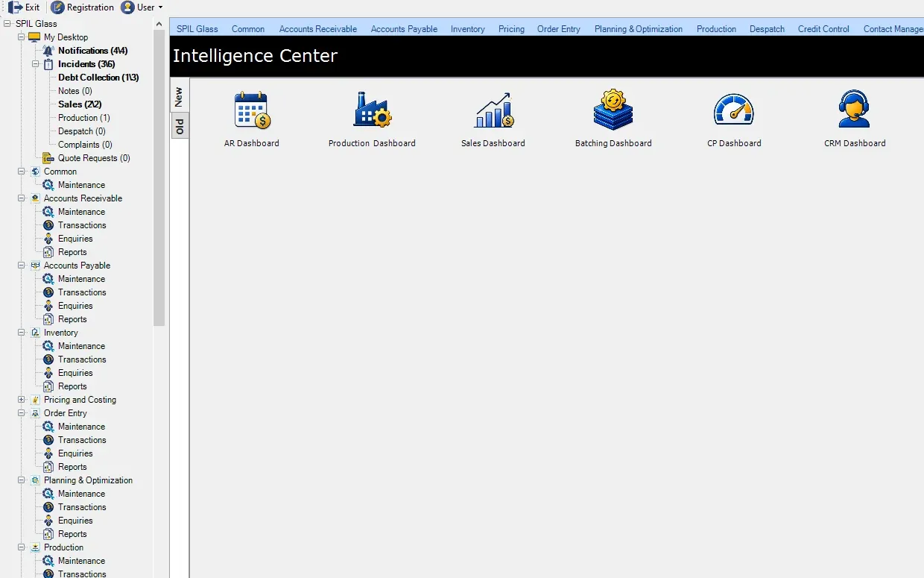Switch to the Old vertical tab
The width and height of the screenshot is (924, 578).
179,126
